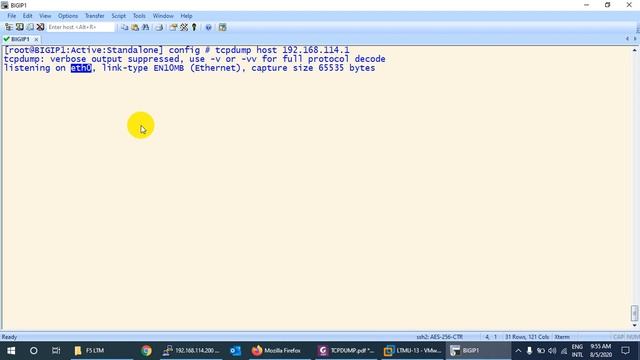
Task: Click the Ready status bar text
Action: coord(9,337)
